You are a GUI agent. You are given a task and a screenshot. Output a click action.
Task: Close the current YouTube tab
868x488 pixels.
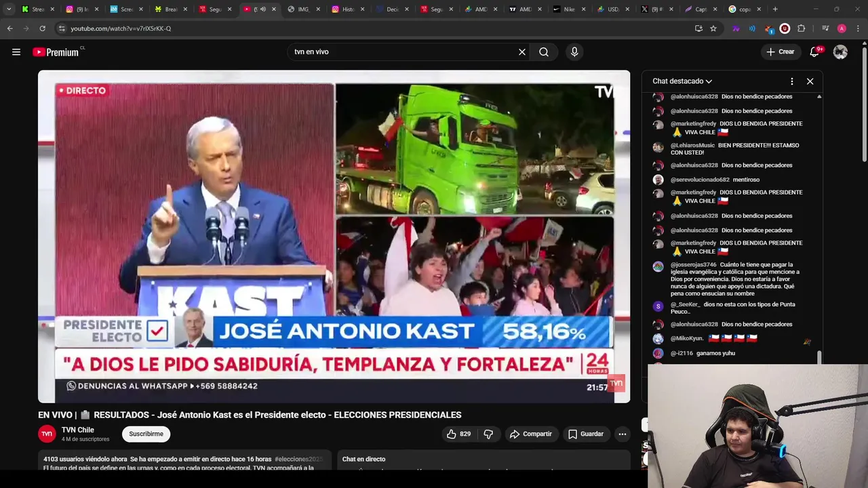coord(274,9)
